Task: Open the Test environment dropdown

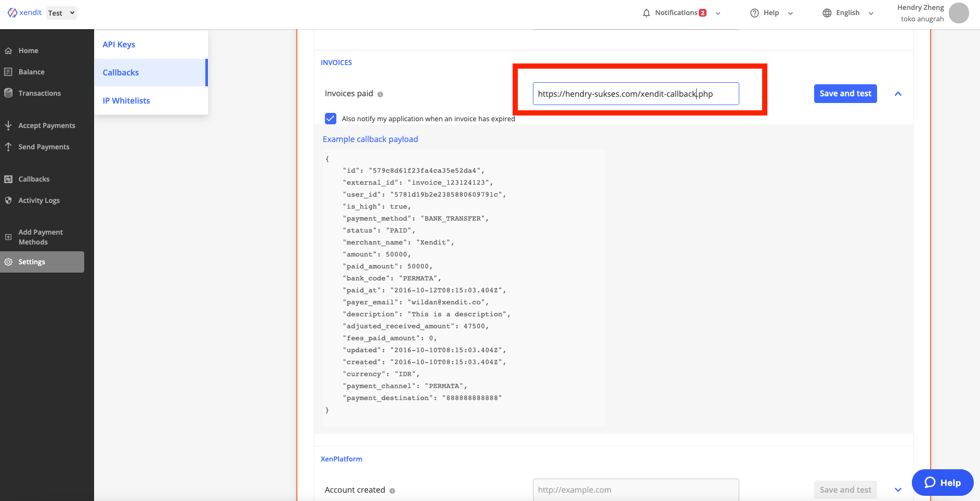Action: click(61, 13)
